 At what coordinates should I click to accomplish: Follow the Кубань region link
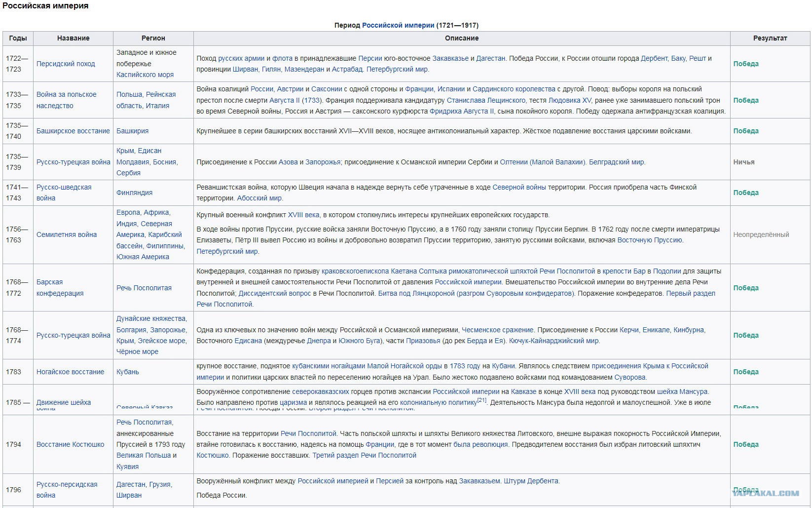[128, 372]
